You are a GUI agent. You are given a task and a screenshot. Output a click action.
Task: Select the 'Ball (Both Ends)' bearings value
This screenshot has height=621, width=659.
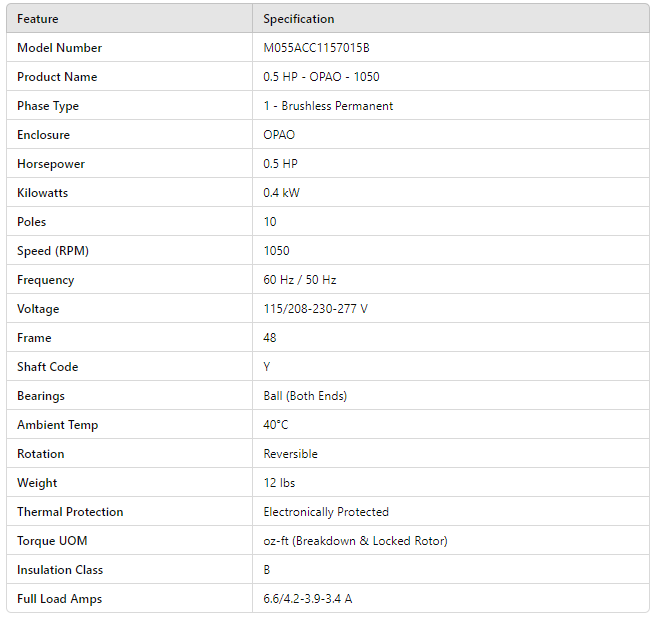coord(305,396)
